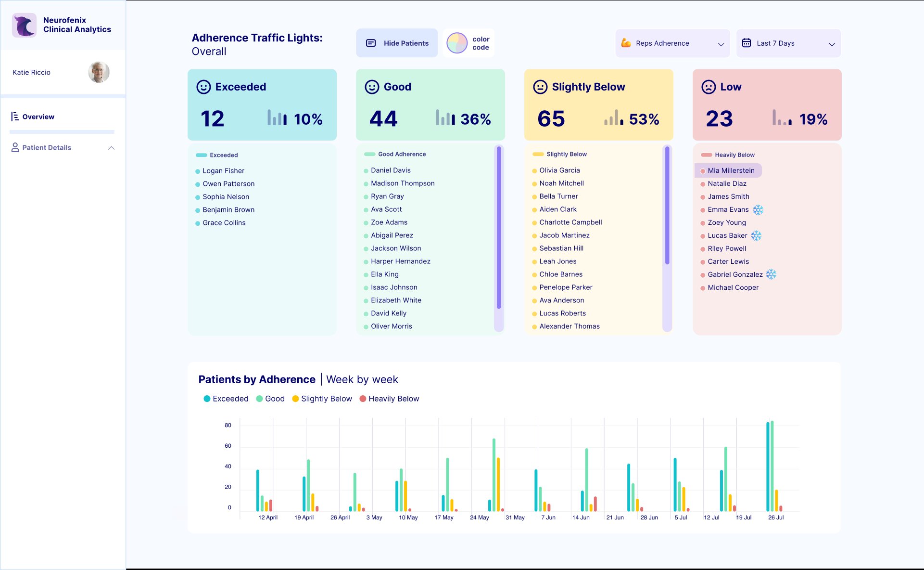
Task: Open patient Olivia Garcia
Action: click(x=559, y=170)
